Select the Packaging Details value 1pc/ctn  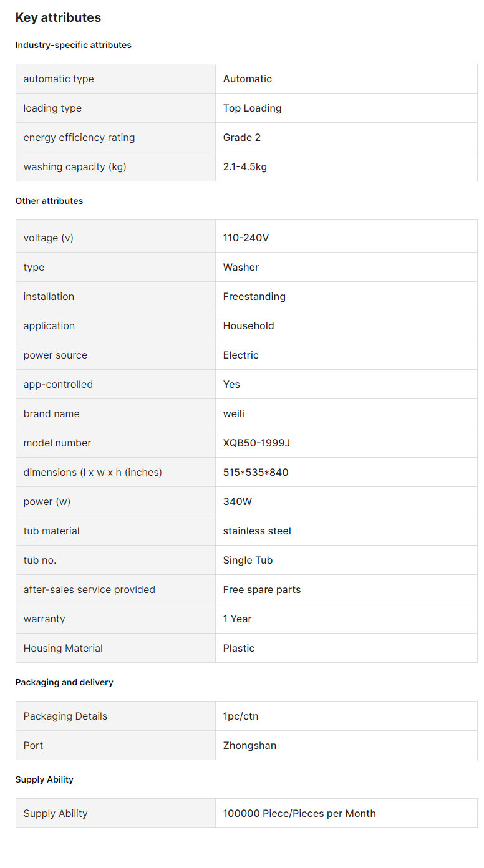[241, 716]
